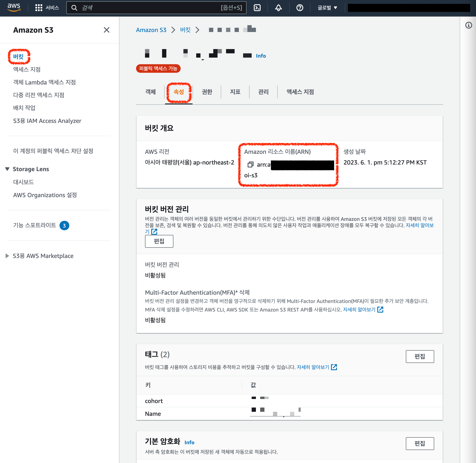Open S3용 IAM Access Analyzer link

tap(47, 121)
